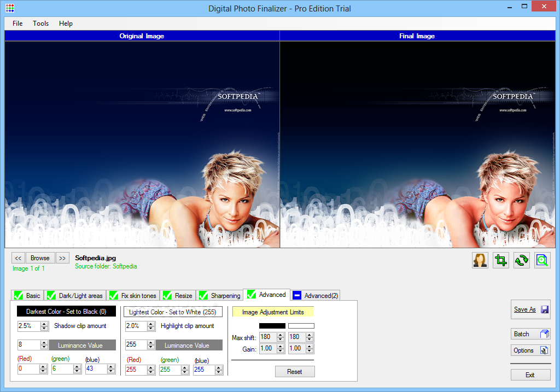Image resolution: width=560 pixels, height=392 pixels.
Task: Click the Save As button
Action: tap(530, 309)
